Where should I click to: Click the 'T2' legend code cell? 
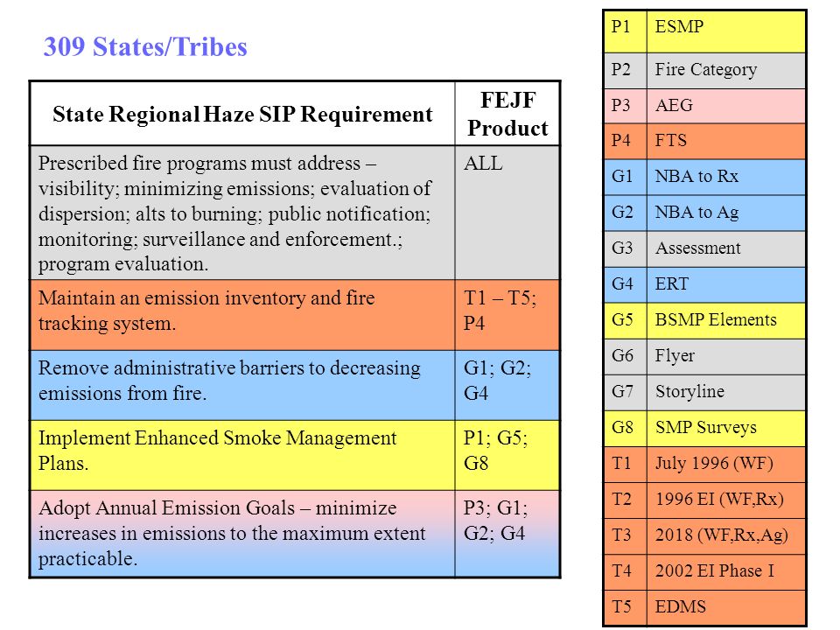click(625, 500)
